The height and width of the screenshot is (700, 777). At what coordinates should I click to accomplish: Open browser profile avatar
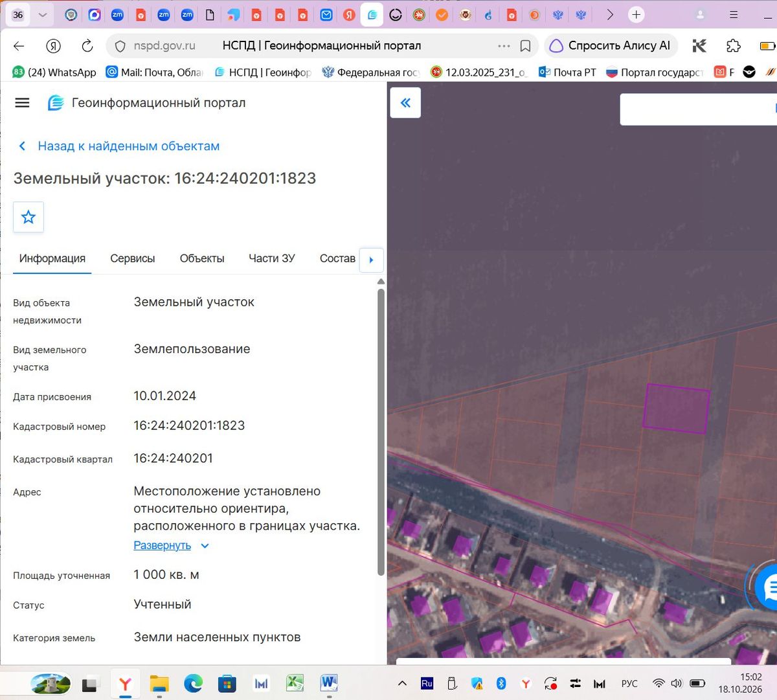click(700, 14)
